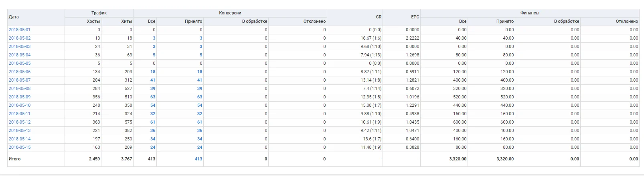Select EPC value 2.2222
This screenshot has width=644, height=176.
tap(413, 38)
